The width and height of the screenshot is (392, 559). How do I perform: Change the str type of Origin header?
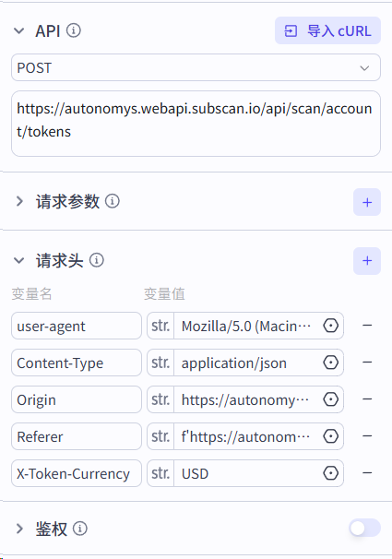[160, 399]
